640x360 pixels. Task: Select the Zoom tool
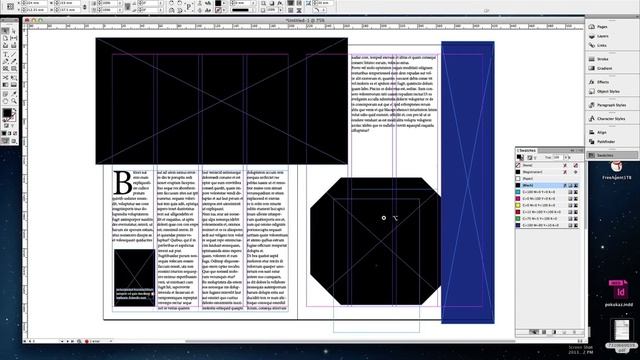(x=13, y=101)
